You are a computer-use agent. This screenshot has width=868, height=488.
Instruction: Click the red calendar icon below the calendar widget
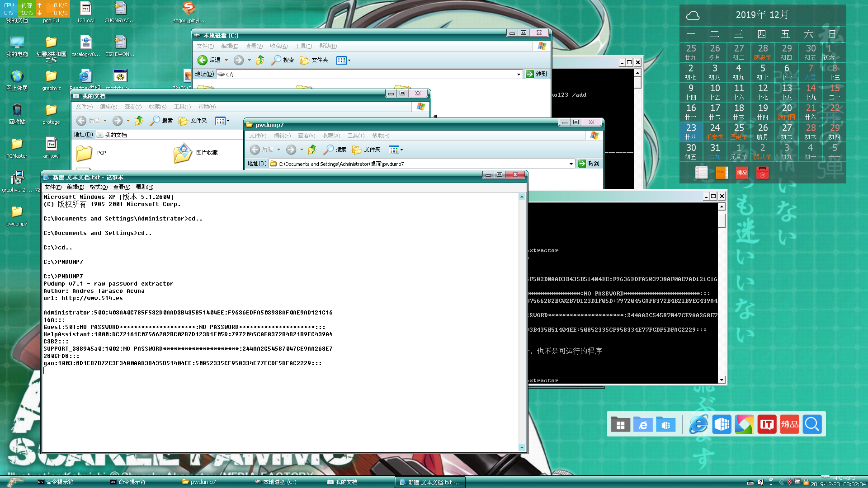click(762, 173)
